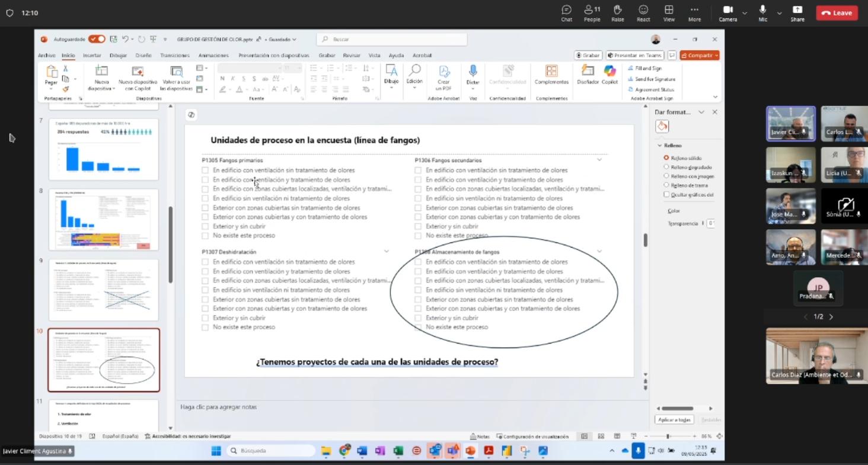Viewport: 868px width, 465px height.
Task: Raise your hand in the meeting
Action: pyautogui.click(x=617, y=12)
